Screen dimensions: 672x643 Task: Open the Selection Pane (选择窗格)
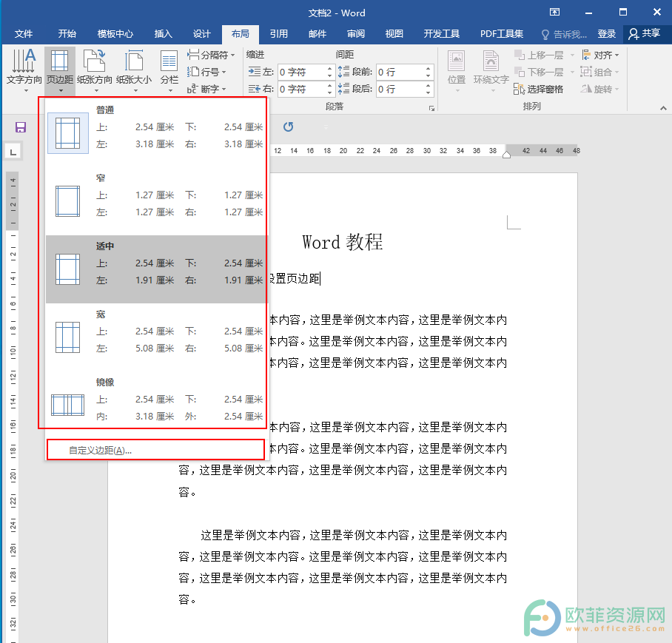[x=538, y=89]
